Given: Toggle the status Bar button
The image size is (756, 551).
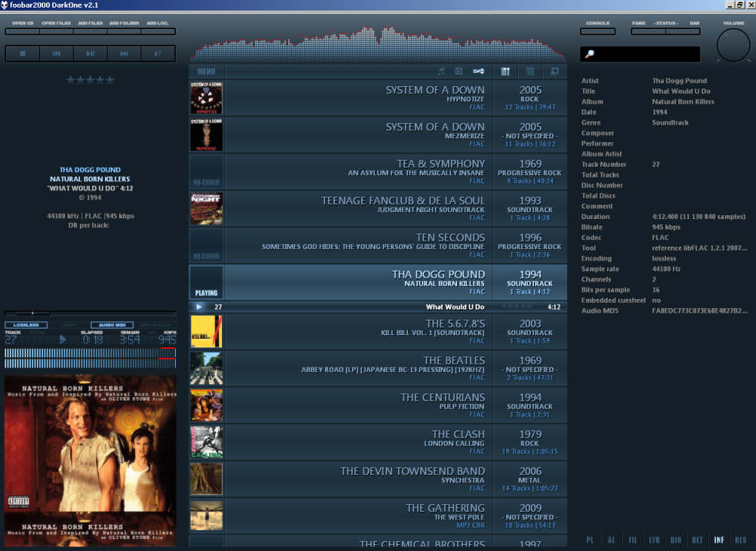Looking at the screenshot, I should pyautogui.click(x=683, y=32).
